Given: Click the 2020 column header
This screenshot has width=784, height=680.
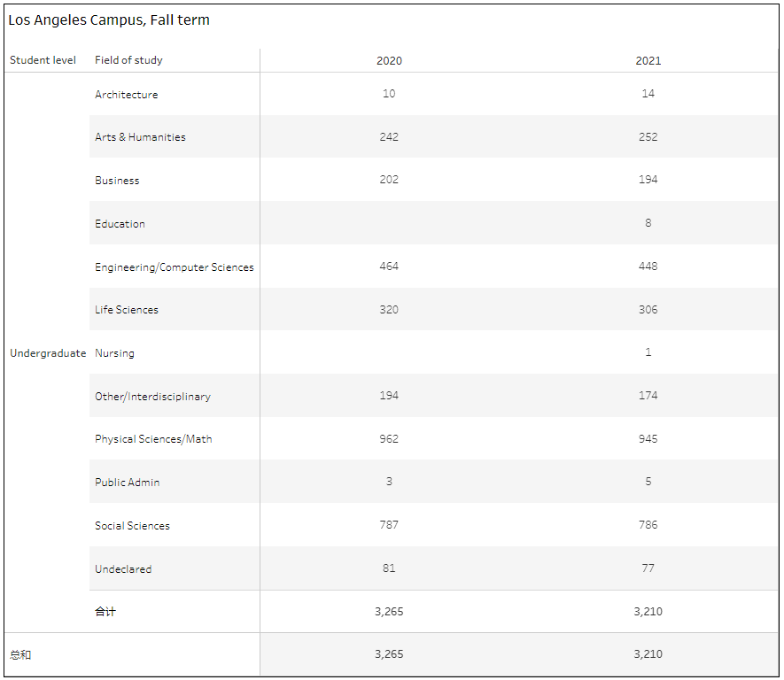Looking at the screenshot, I should pyautogui.click(x=389, y=61).
